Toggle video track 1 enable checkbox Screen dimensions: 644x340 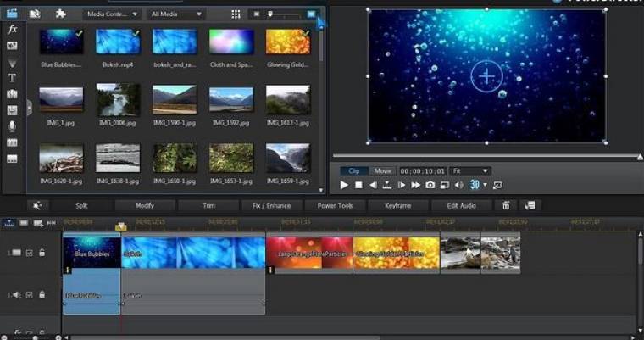29,254
